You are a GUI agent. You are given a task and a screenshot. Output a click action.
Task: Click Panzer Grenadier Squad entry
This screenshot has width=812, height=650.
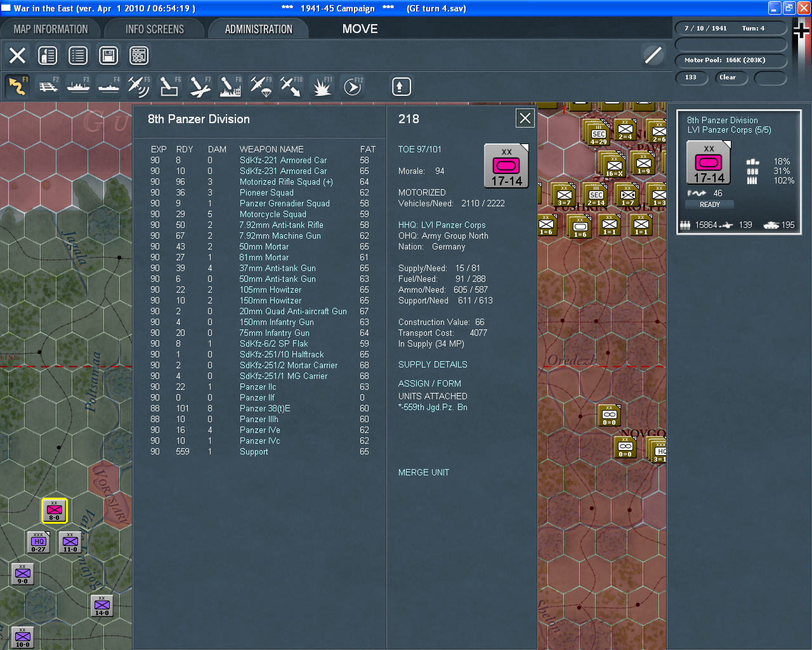(284, 203)
